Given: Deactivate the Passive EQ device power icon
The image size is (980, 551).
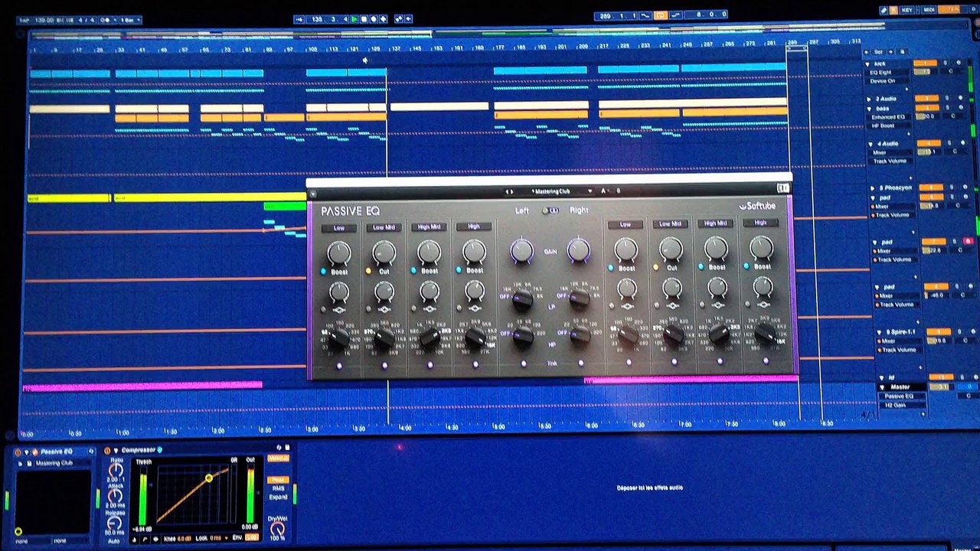Looking at the screenshot, I should pos(18,452).
